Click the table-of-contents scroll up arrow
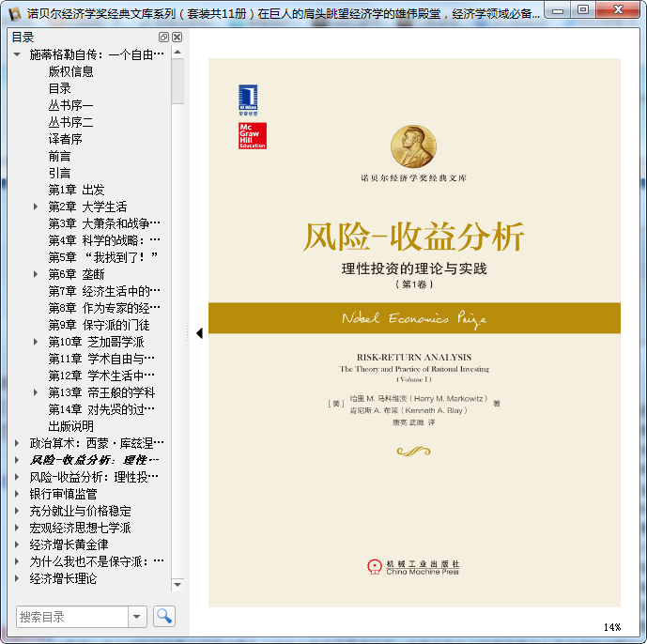 click(x=177, y=53)
